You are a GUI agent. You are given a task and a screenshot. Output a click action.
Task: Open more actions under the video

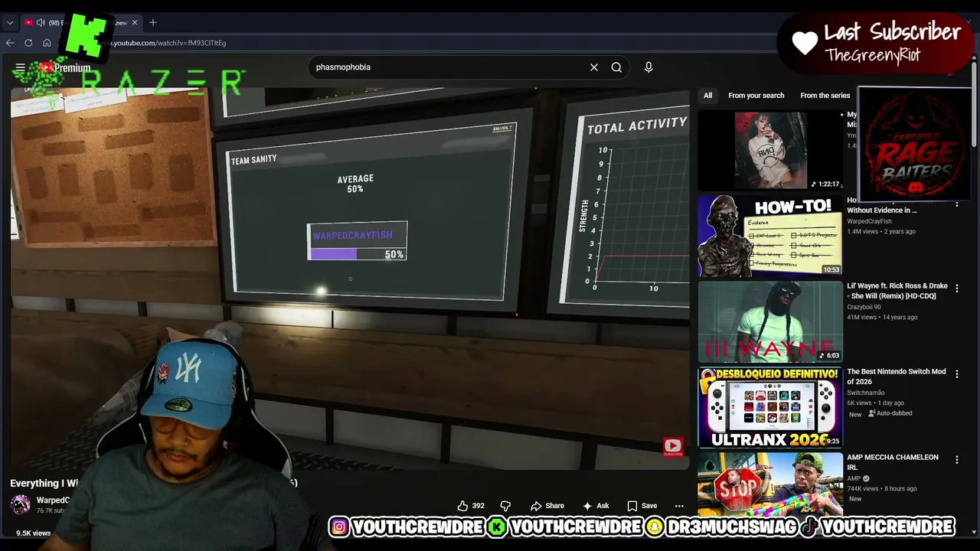pyautogui.click(x=679, y=506)
